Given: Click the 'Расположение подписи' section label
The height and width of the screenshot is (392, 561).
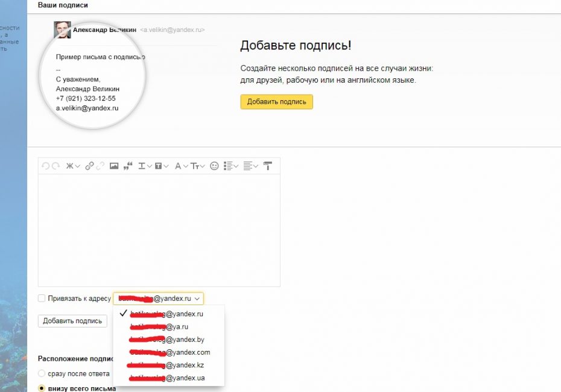Looking at the screenshot, I should click(75, 358).
